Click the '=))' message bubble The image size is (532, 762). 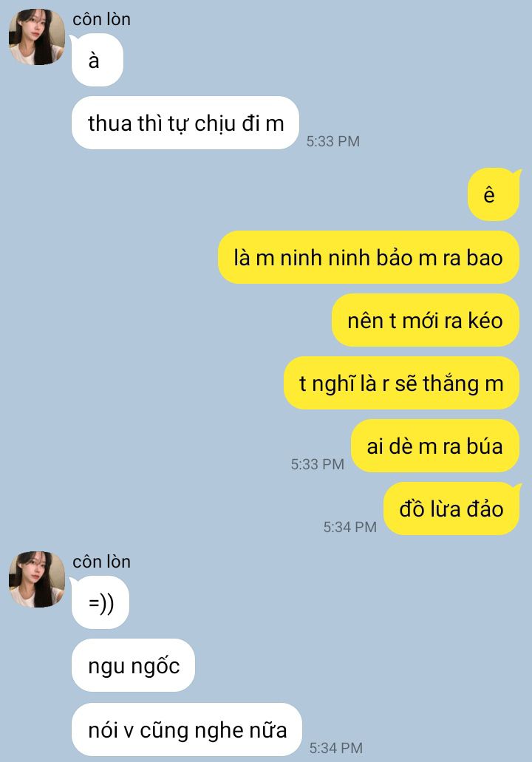100,602
